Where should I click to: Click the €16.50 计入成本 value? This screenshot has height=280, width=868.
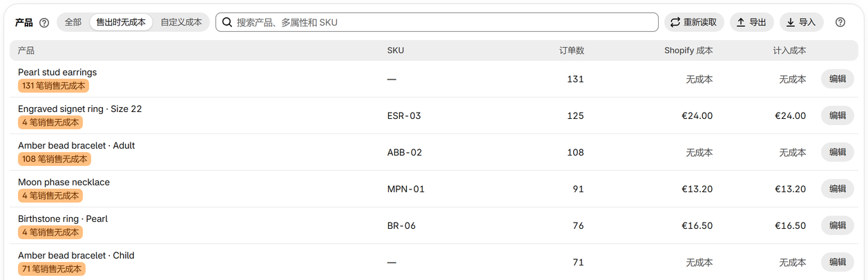point(790,225)
